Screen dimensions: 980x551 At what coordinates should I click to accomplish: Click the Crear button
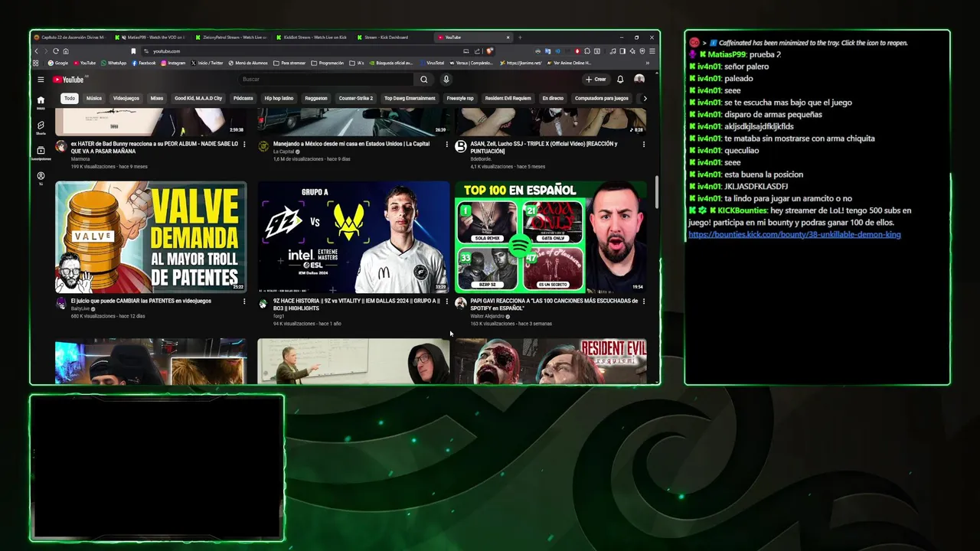coord(596,80)
